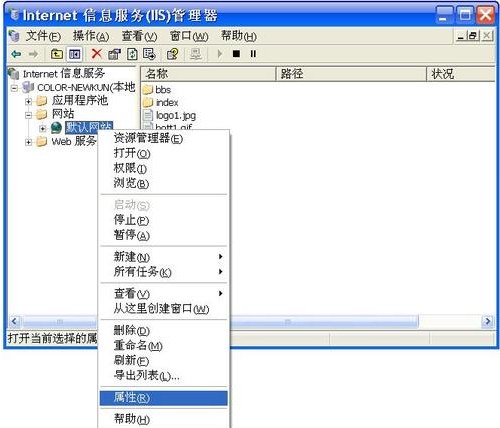Open the 操作(A) menu
The width and height of the screenshot is (500, 428).
(x=91, y=36)
